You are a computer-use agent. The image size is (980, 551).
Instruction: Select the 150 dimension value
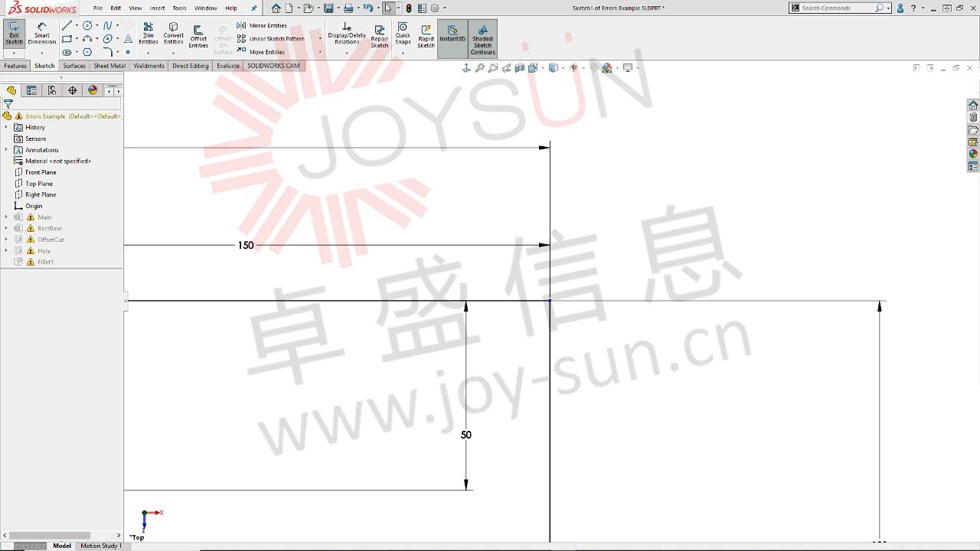[246, 246]
